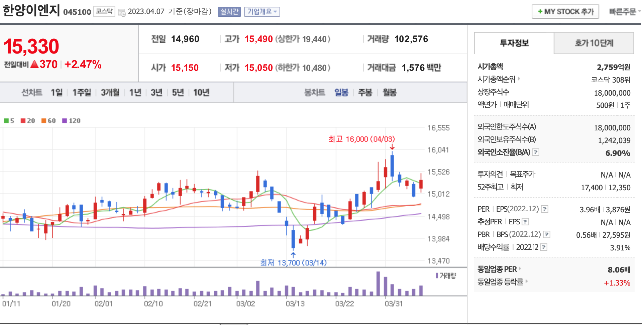Click the 10년 line chart period
This screenshot has width=644, height=325.
[x=201, y=92]
